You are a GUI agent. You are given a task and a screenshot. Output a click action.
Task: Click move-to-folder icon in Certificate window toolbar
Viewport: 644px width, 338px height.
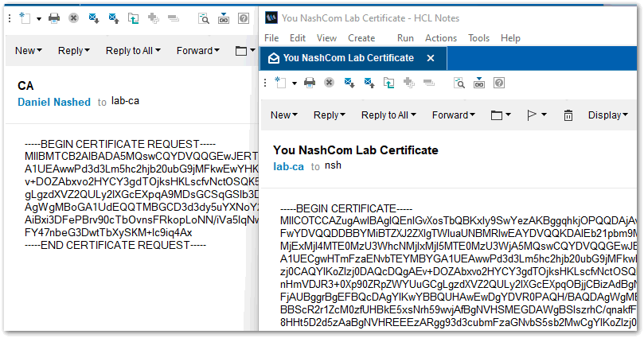[x=389, y=83]
